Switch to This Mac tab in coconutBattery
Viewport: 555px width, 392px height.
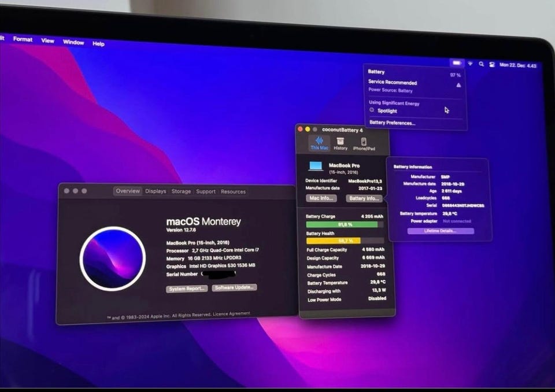point(319,143)
